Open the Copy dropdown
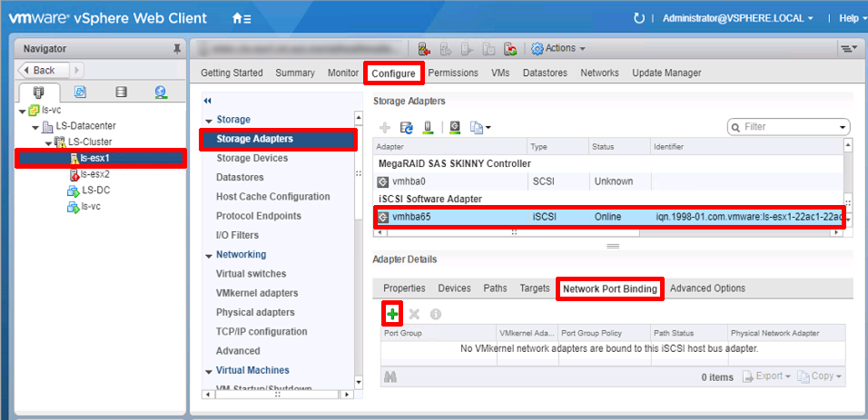868x420 pixels. coord(820,376)
